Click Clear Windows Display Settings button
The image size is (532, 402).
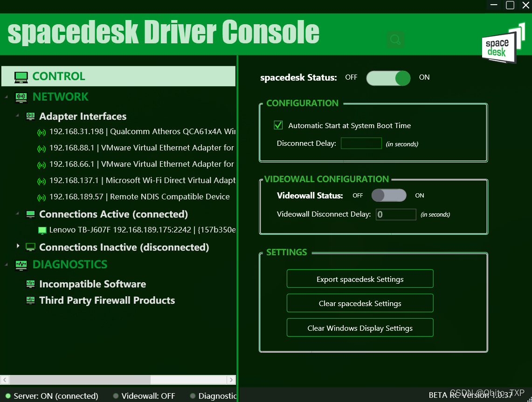[x=360, y=327]
